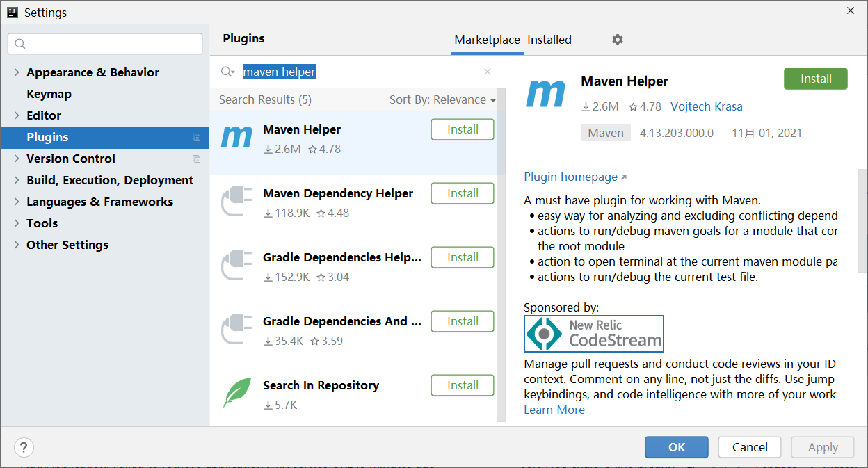Select Keymap in the settings tree
This screenshot has height=468, width=868.
coord(49,94)
